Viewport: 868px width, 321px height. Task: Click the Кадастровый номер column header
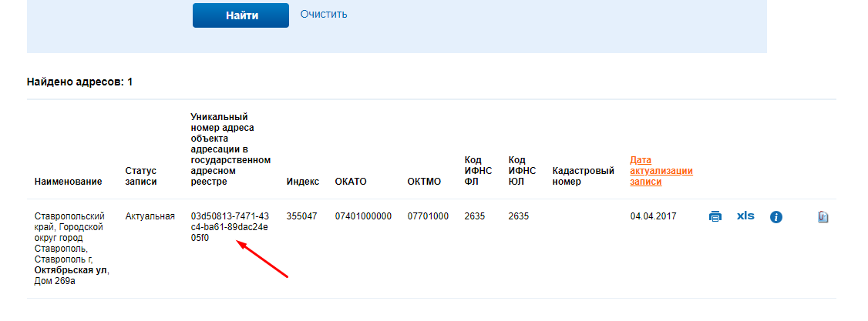click(x=584, y=176)
